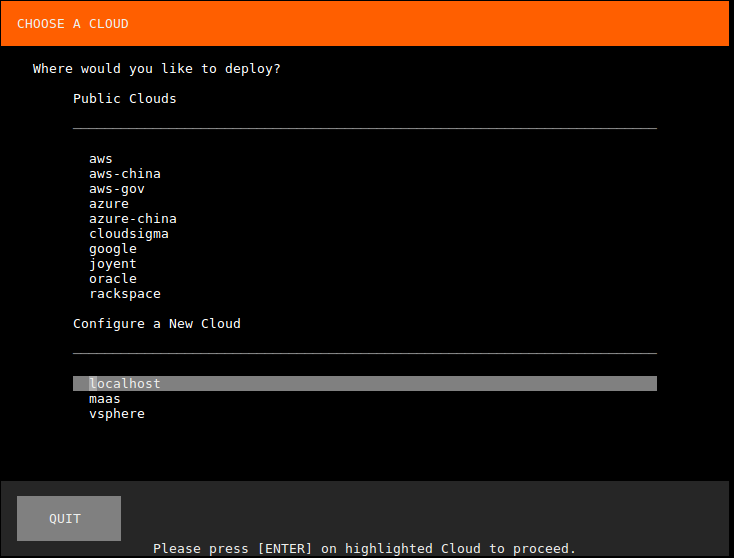Click the highlighted localhost option

[125, 384]
